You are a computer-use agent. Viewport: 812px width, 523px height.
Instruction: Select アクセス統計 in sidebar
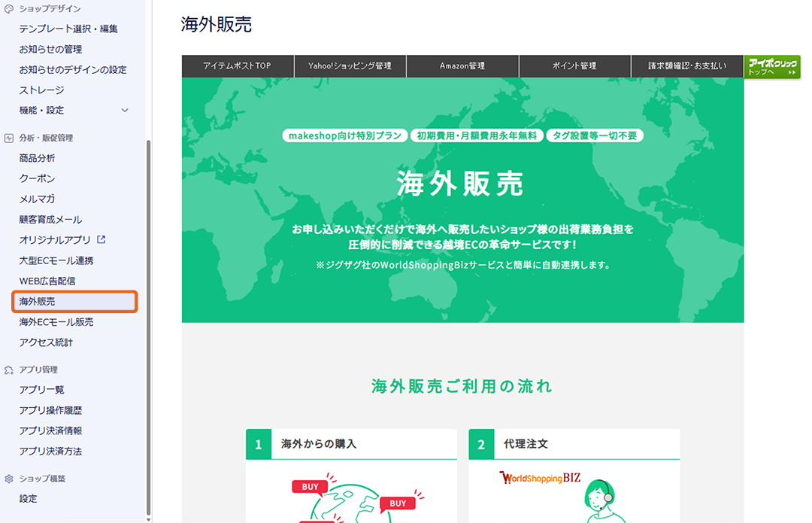coord(46,342)
